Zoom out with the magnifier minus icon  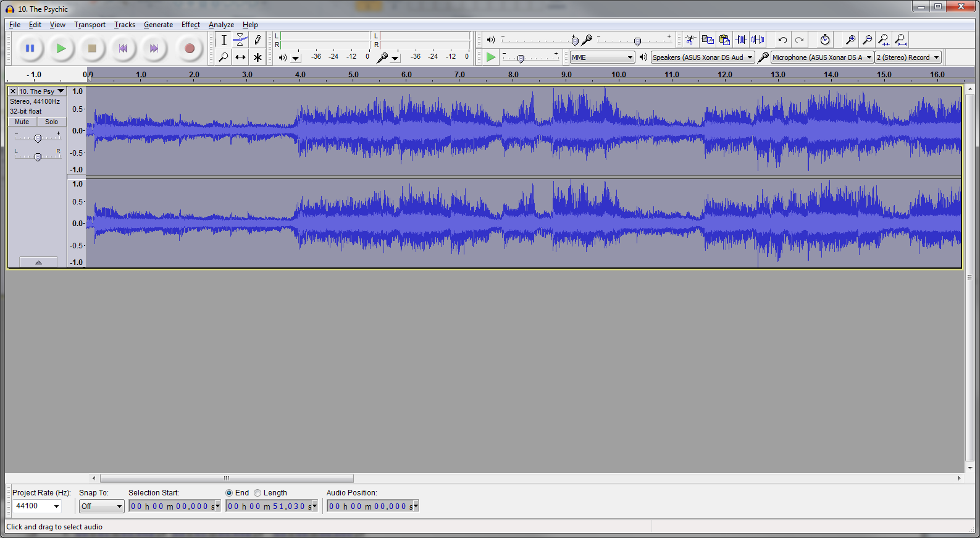(867, 40)
